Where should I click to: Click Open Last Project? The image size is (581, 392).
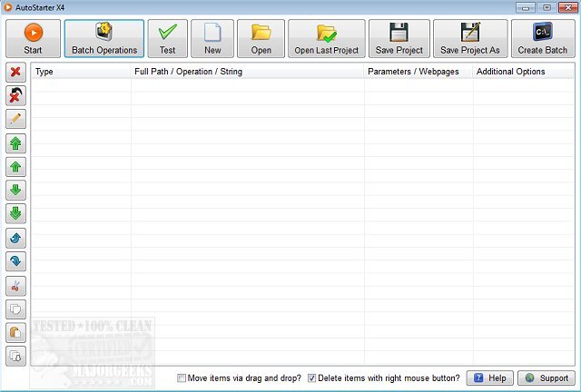(x=327, y=38)
